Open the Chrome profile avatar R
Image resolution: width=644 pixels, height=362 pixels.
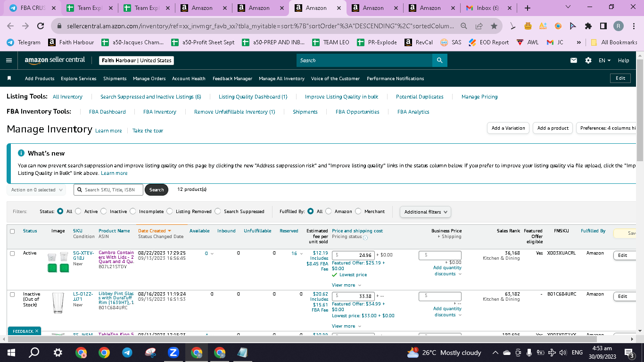tap(619, 26)
